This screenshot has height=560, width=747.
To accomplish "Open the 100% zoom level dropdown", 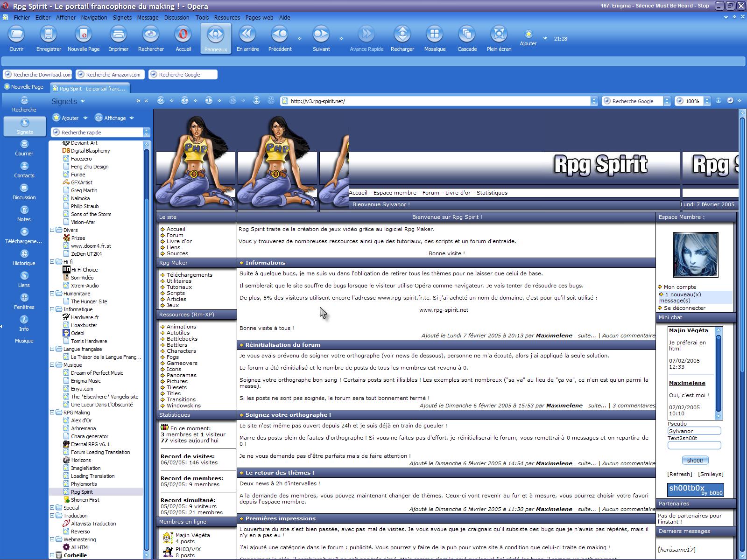I will [707, 101].
